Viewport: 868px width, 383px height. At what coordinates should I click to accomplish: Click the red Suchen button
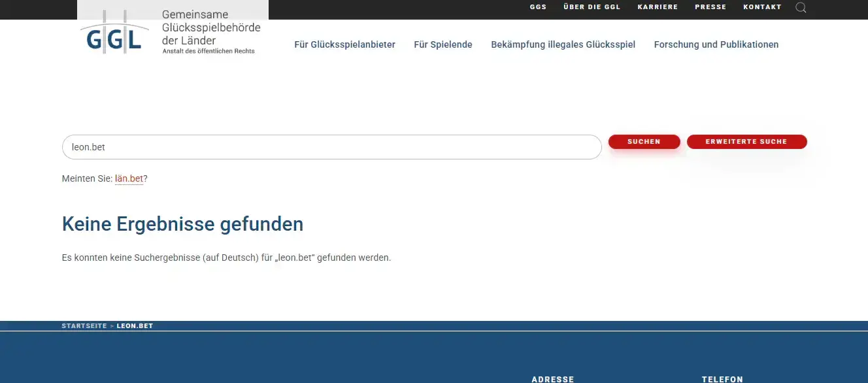(644, 142)
